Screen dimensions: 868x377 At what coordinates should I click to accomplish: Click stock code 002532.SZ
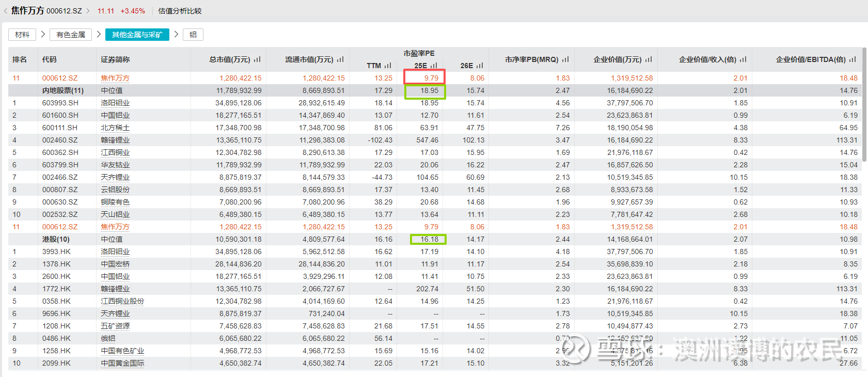(60, 214)
